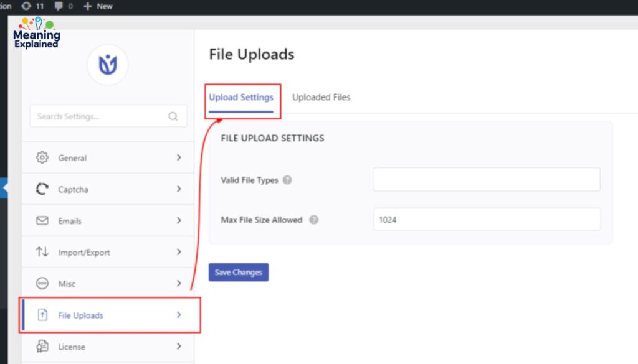Click inside the Max File Size Allowed field
The image size is (638, 364).
(x=486, y=219)
